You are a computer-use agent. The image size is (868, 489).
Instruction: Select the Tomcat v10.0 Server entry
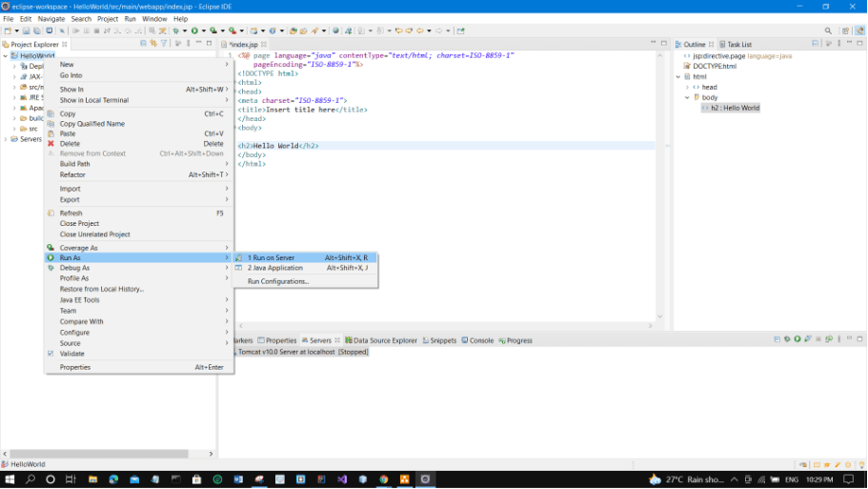[x=302, y=352]
